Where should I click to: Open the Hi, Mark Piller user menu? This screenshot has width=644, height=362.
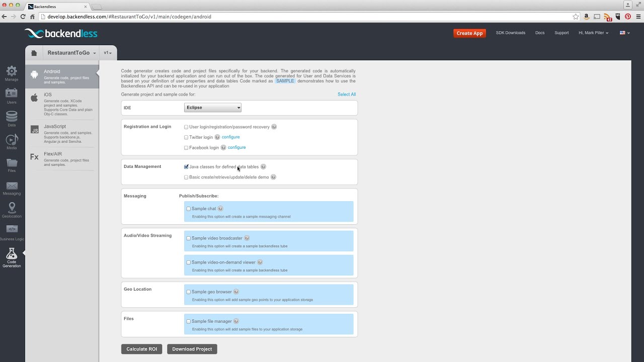[594, 33]
